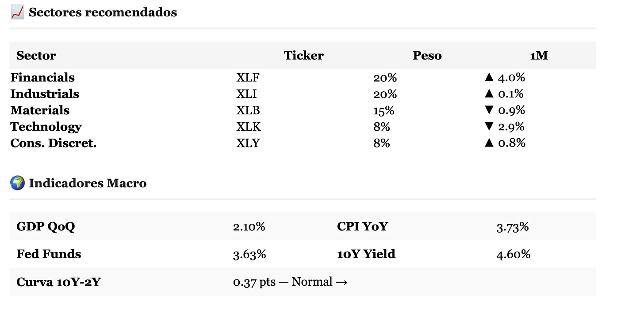This screenshot has width=644, height=322.
Task: Click the CPI YoY label
Action: (x=362, y=227)
